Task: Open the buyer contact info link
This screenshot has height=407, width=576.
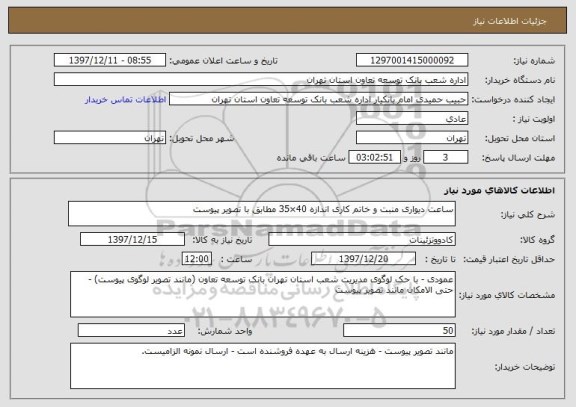Action: pyautogui.click(x=126, y=100)
